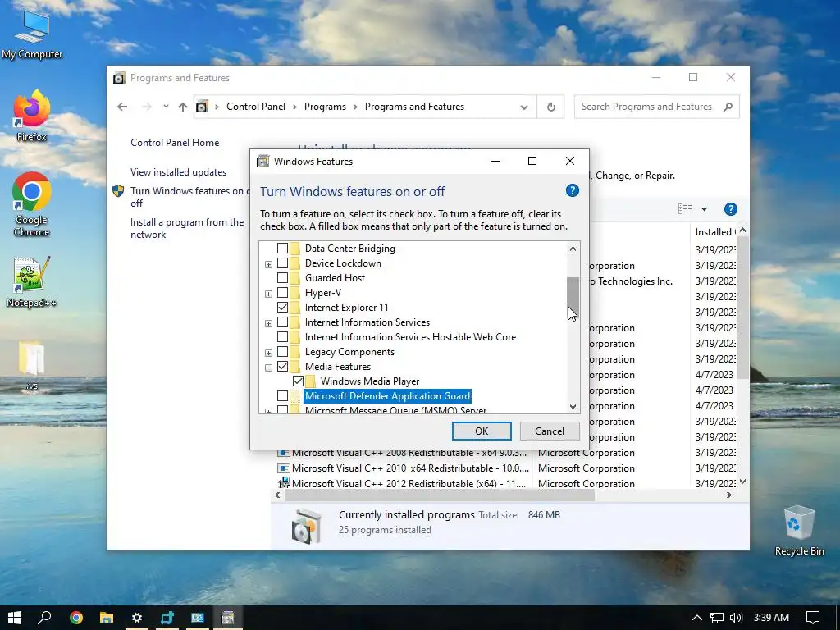Image resolution: width=840 pixels, height=630 pixels.
Task: Open My Computer desktop icon
Action: (x=32, y=33)
